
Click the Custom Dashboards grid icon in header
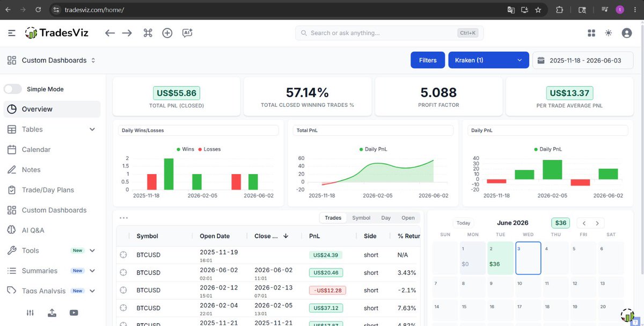[12, 60]
